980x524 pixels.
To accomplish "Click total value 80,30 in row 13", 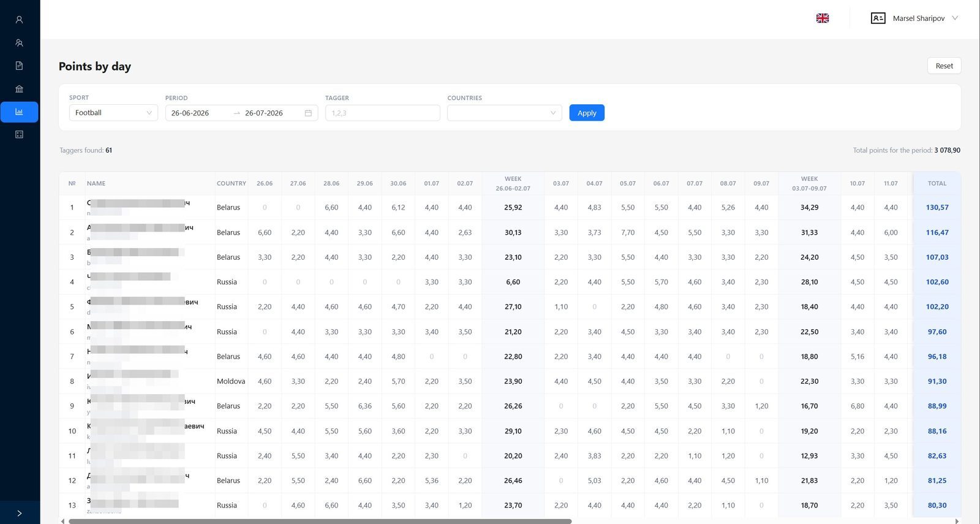I will tap(937, 506).
